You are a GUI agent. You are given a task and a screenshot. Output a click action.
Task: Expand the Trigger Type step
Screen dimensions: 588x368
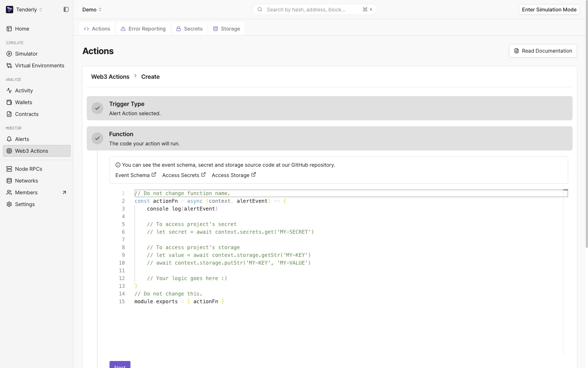point(329,108)
